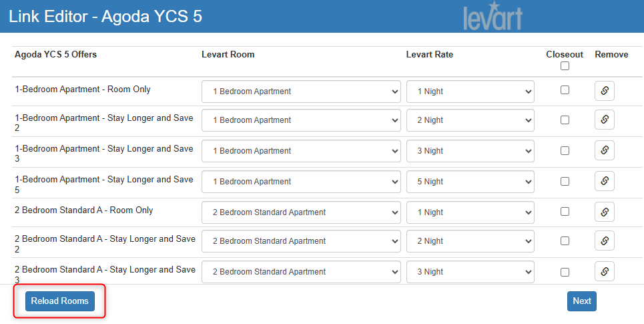The height and width of the screenshot is (324, 644).
Task: Expand the 5 Night Levart Rate dropdown
Action: pos(470,182)
